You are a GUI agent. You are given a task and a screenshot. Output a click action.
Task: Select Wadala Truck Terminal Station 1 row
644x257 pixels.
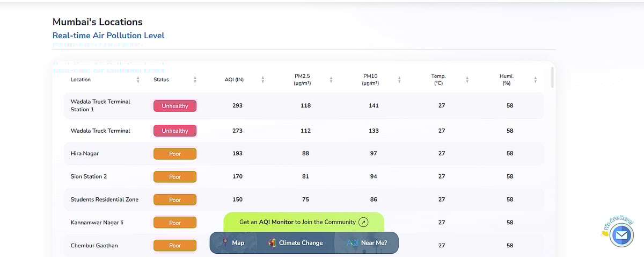click(x=100, y=105)
